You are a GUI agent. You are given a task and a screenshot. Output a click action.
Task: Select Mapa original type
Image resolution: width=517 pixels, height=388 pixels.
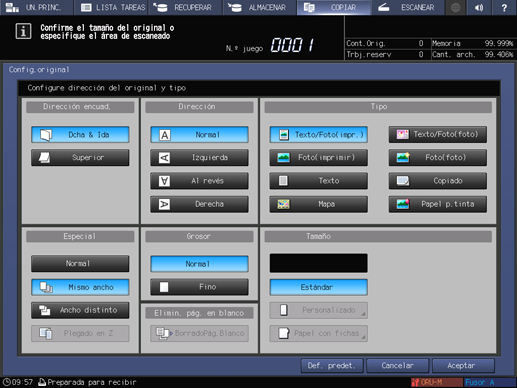[x=319, y=204]
